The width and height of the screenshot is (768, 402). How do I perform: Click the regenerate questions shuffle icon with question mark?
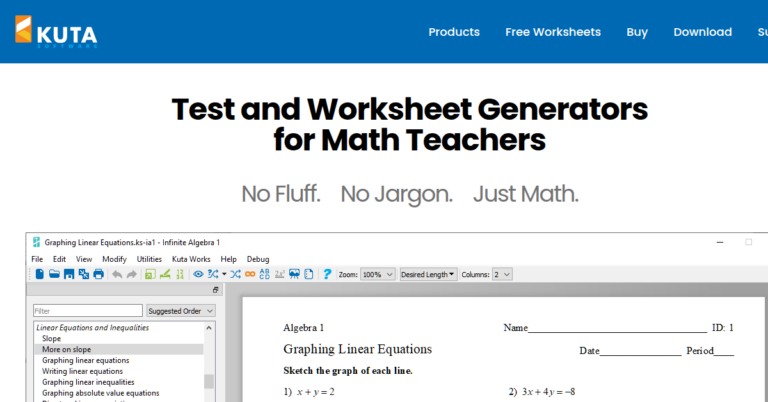tap(213, 274)
